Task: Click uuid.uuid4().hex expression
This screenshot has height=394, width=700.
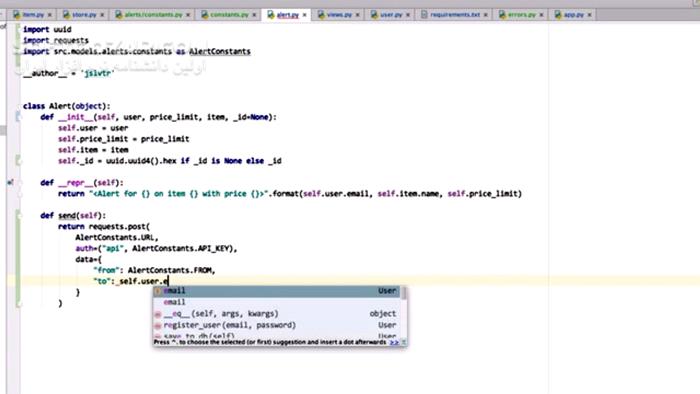Action: [x=141, y=161]
